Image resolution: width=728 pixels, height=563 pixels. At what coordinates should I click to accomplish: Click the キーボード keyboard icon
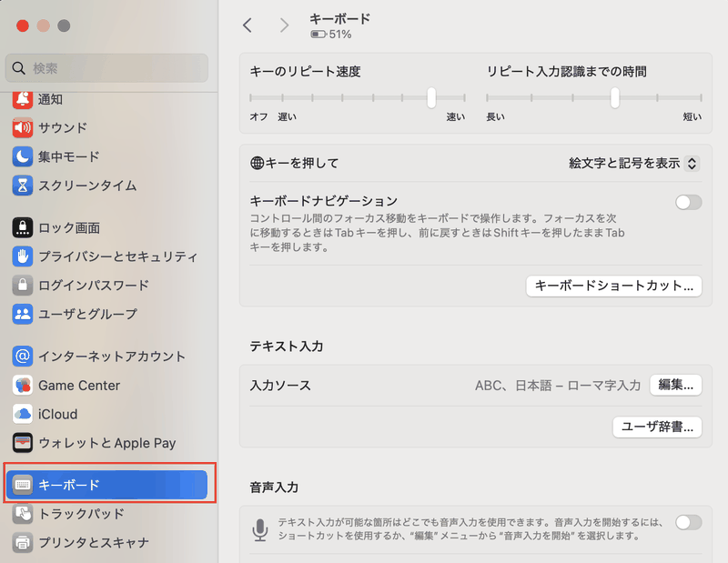(x=22, y=485)
